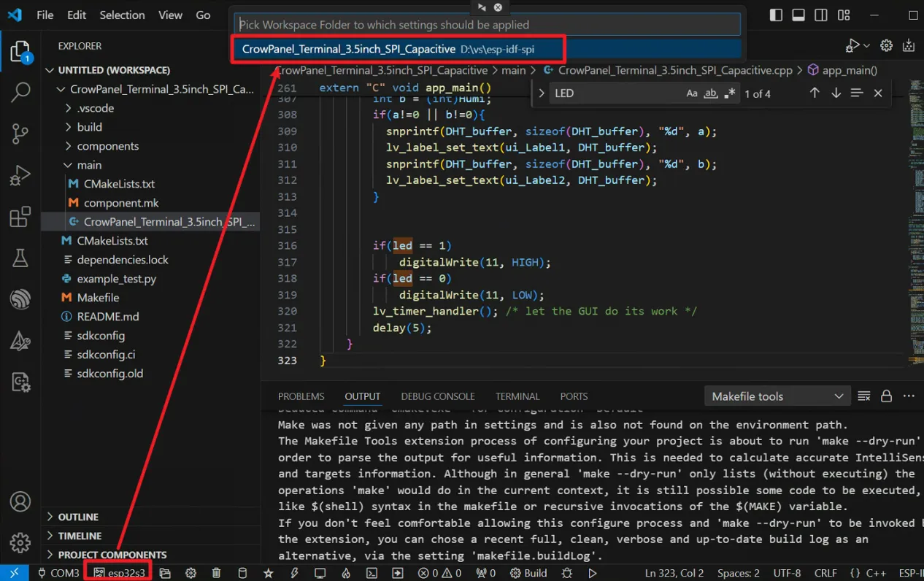Toggle the secondary side bar
This screenshot has width=924, height=581.
tap(821, 15)
